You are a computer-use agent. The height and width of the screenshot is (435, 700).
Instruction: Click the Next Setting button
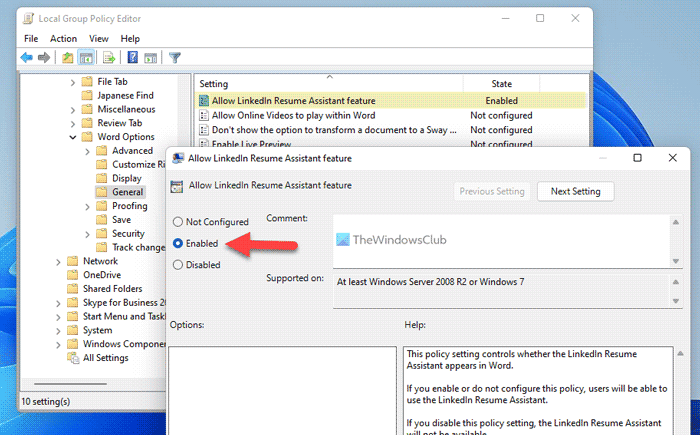coord(575,192)
